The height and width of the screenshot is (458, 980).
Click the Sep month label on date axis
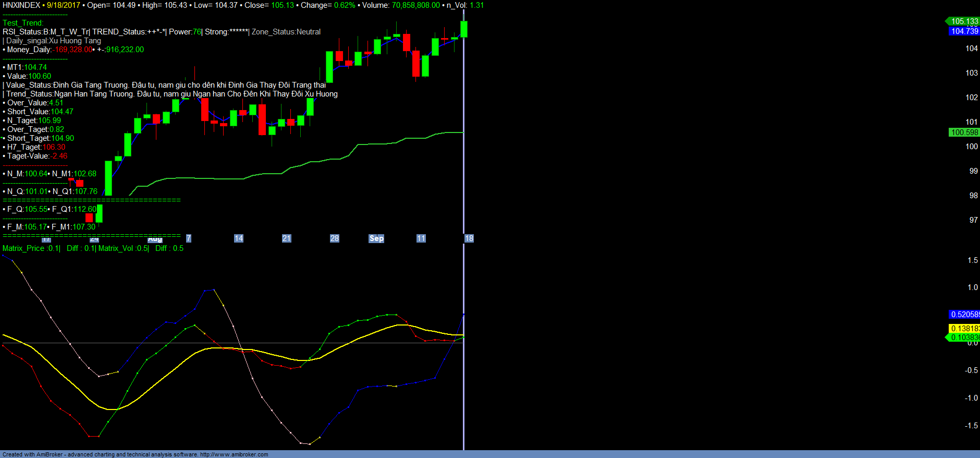click(376, 238)
